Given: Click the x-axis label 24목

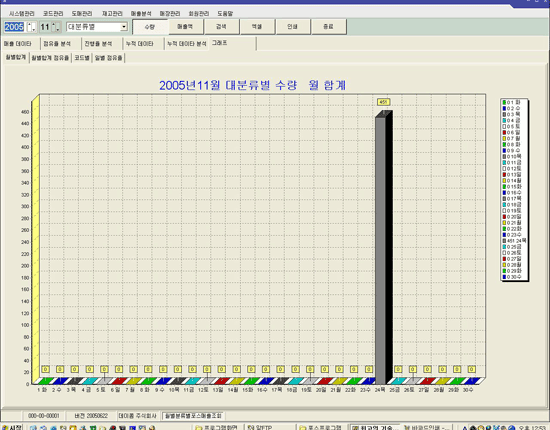Looking at the screenshot, I should tap(380, 390).
